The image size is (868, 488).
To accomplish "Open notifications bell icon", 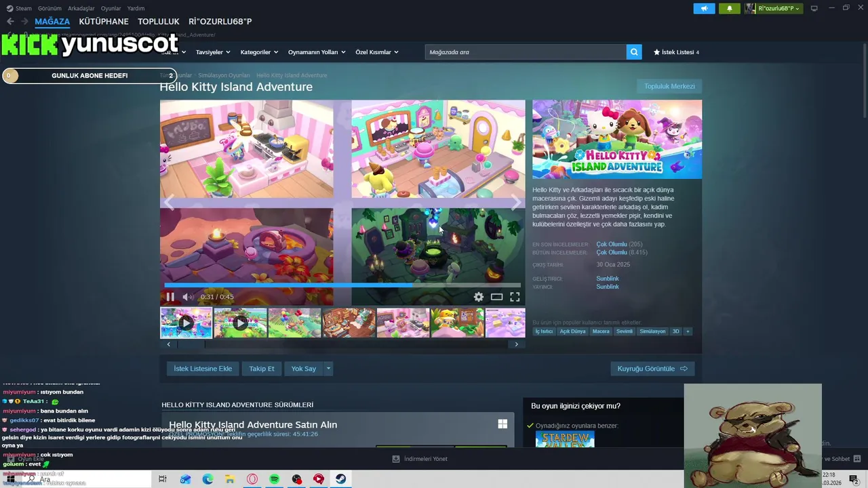I will 730,8.
